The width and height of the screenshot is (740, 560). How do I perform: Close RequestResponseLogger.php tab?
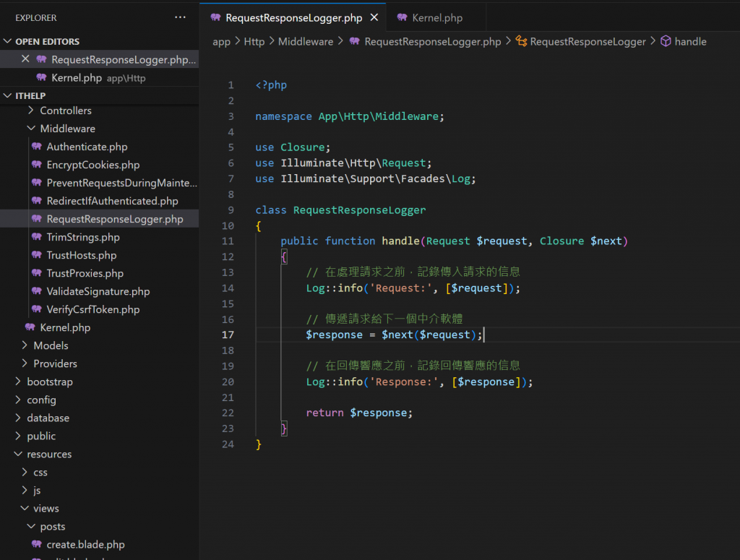tap(374, 17)
